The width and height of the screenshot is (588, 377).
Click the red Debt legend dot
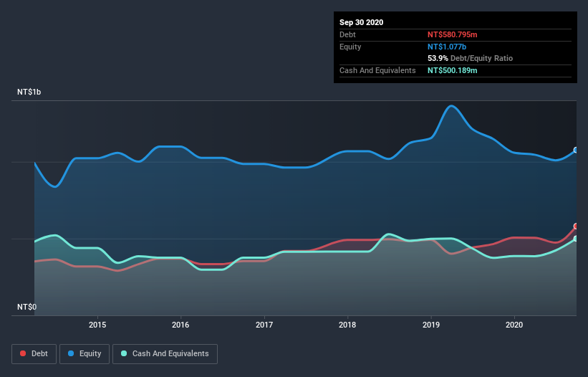(23, 353)
